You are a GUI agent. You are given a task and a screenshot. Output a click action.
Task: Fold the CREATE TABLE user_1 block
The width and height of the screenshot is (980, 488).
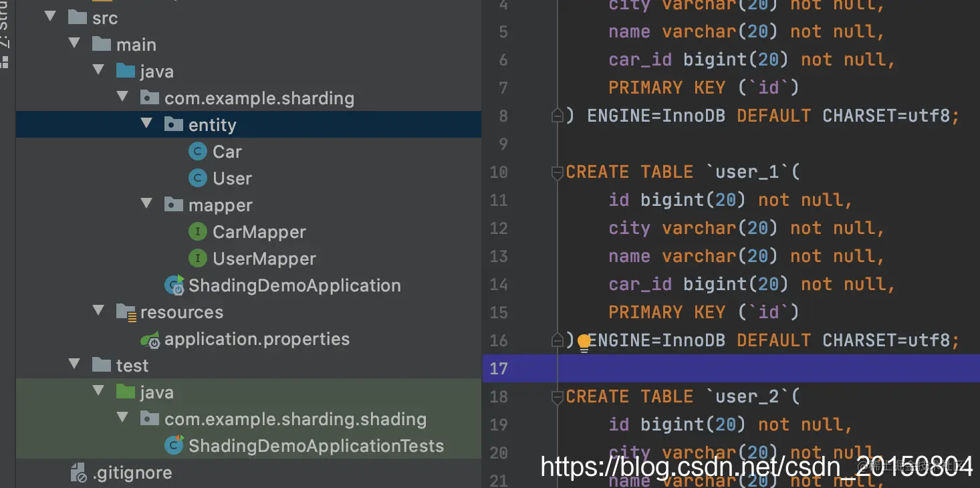click(557, 172)
